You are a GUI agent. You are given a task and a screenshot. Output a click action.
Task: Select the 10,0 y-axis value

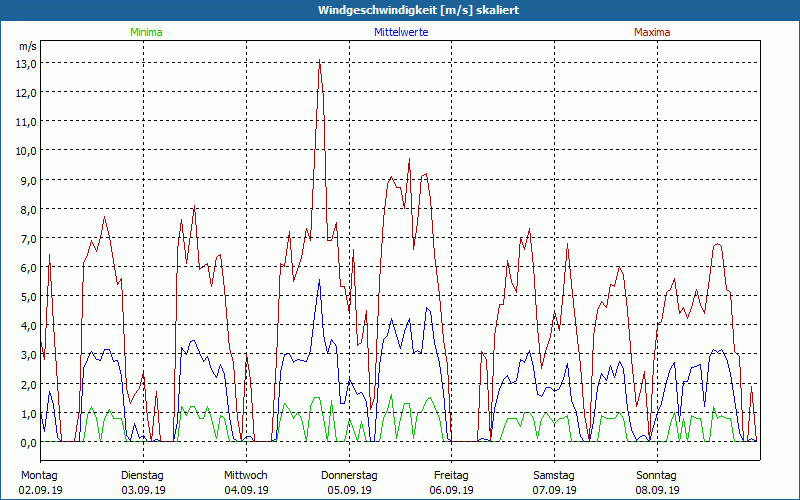pos(28,151)
